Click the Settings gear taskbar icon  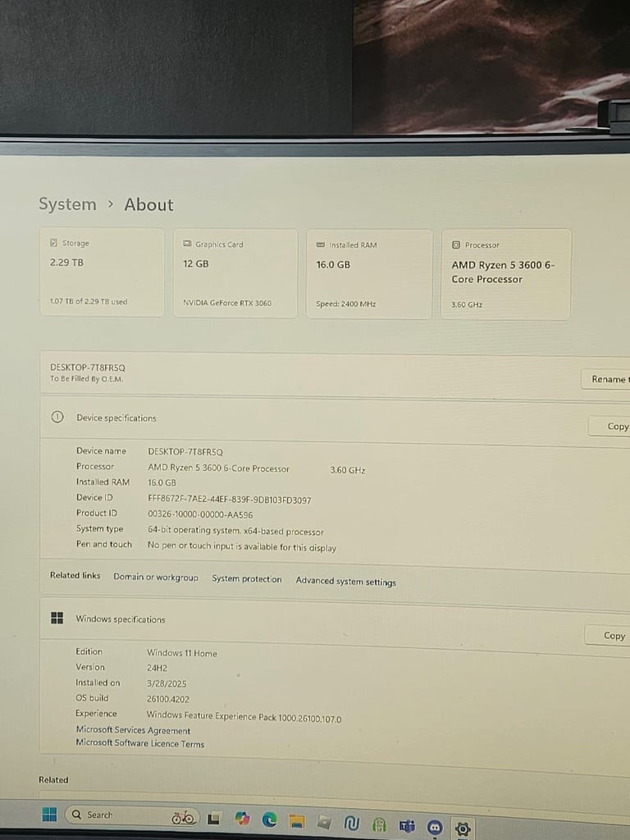tap(463, 829)
